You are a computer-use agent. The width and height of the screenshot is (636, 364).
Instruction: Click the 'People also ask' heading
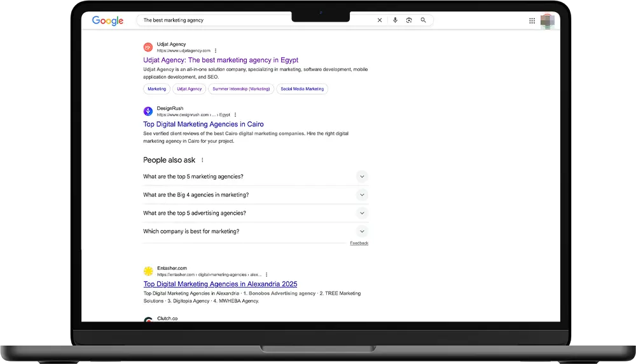click(169, 160)
